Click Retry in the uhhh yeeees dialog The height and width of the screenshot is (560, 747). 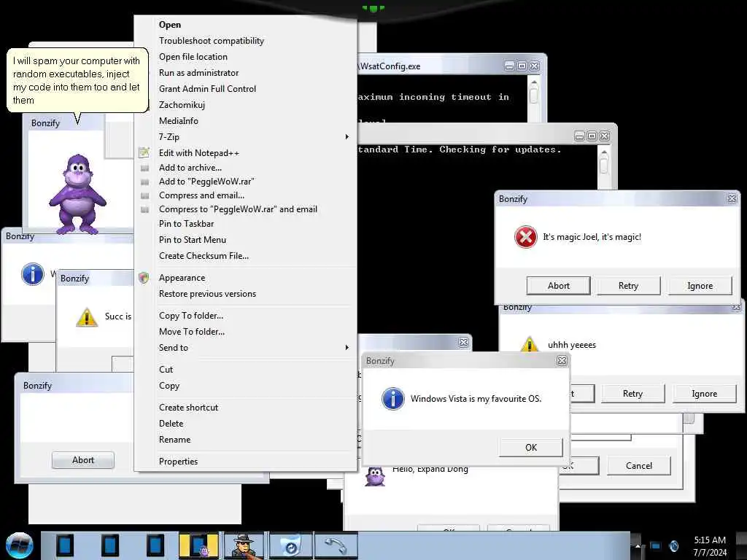pos(632,393)
